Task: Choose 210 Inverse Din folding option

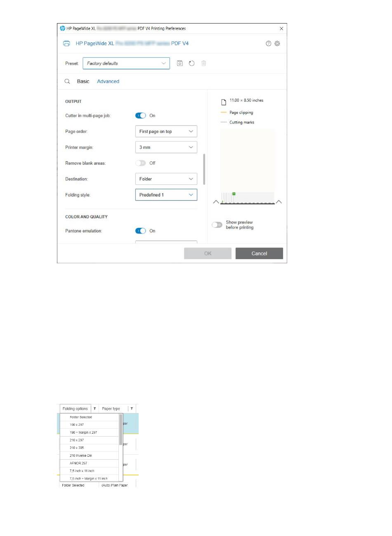Action: 90,456
